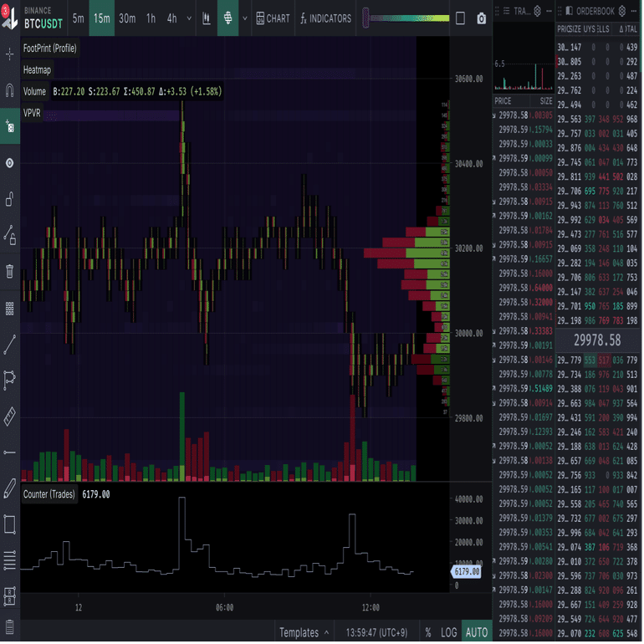Screen dimensions: 644x644
Task: Switch to the 1h timeframe
Action: click(151, 18)
